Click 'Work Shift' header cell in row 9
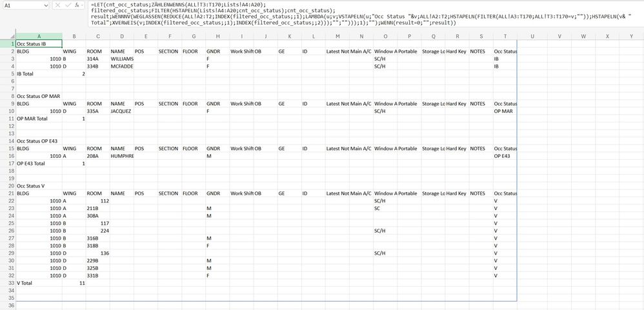644x310 pixels. pyautogui.click(x=242, y=104)
